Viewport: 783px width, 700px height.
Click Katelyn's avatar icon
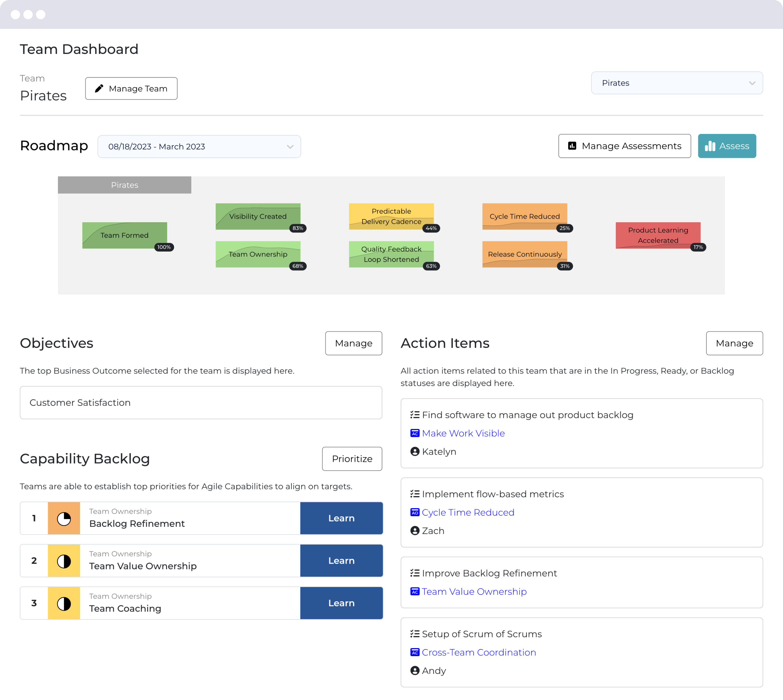tap(415, 452)
